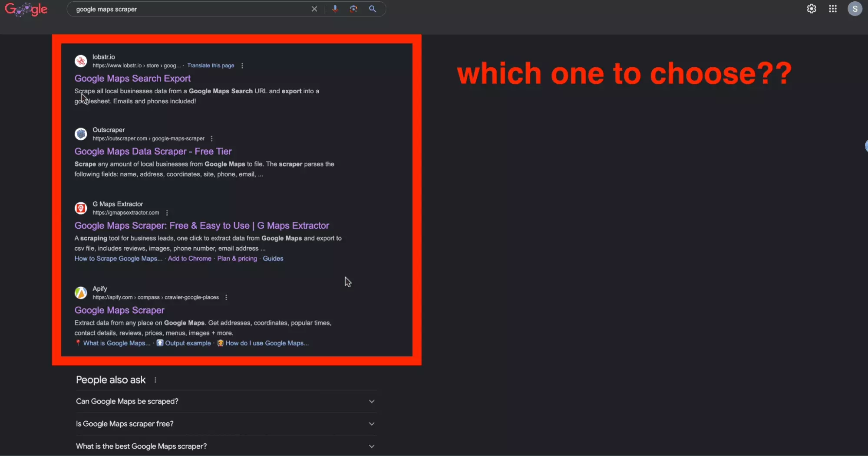Open Apify Google Maps Scraper result

[x=119, y=310]
